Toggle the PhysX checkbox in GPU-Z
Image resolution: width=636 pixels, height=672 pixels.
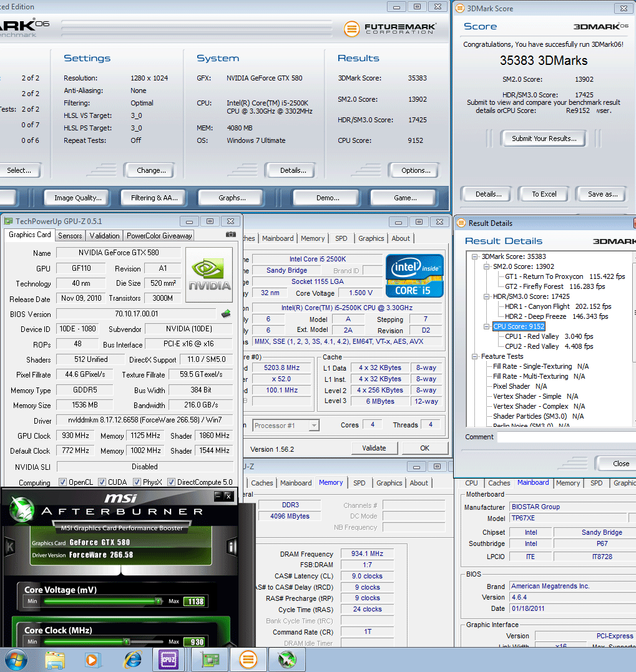(137, 482)
